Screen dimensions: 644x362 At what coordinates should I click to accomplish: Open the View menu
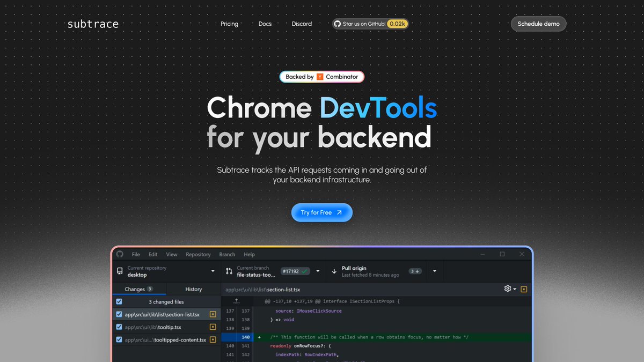[x=172, y=254]
